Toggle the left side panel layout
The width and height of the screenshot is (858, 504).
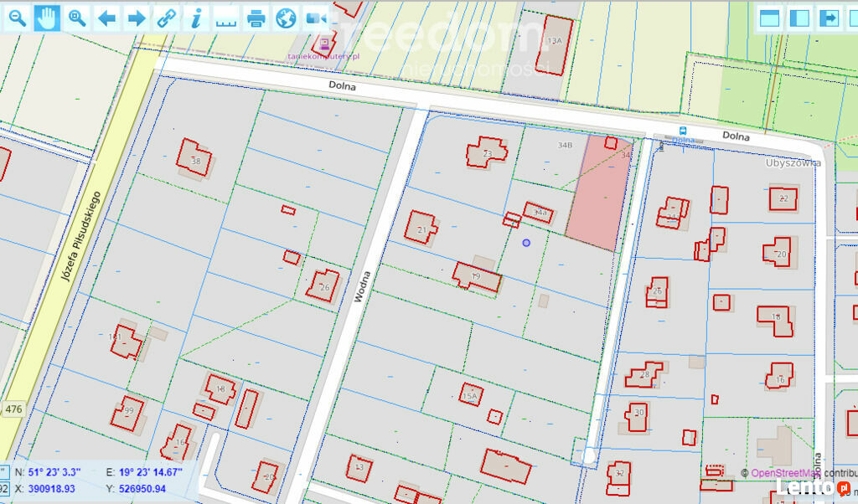coord(799,18)
